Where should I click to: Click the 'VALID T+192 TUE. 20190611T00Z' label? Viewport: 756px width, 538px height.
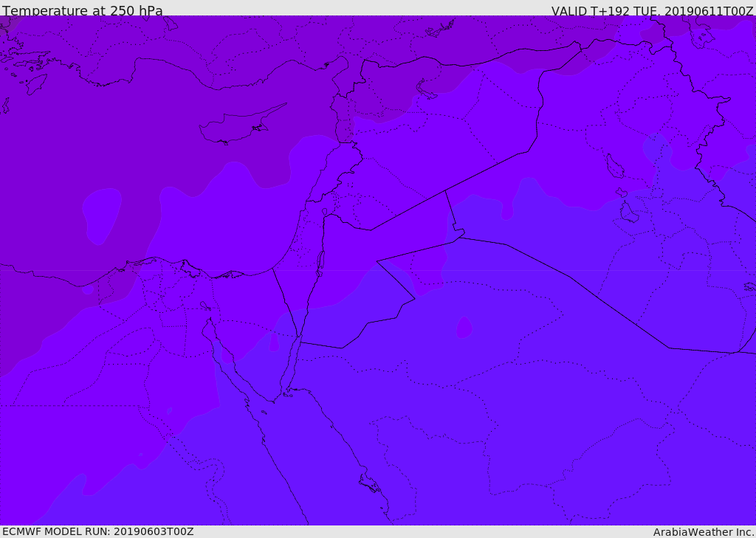click(653, 11)
